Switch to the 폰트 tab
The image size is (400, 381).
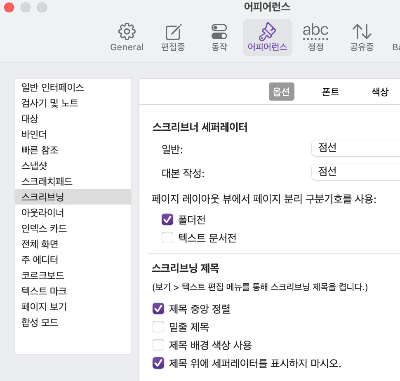click(x=330, y=92)
